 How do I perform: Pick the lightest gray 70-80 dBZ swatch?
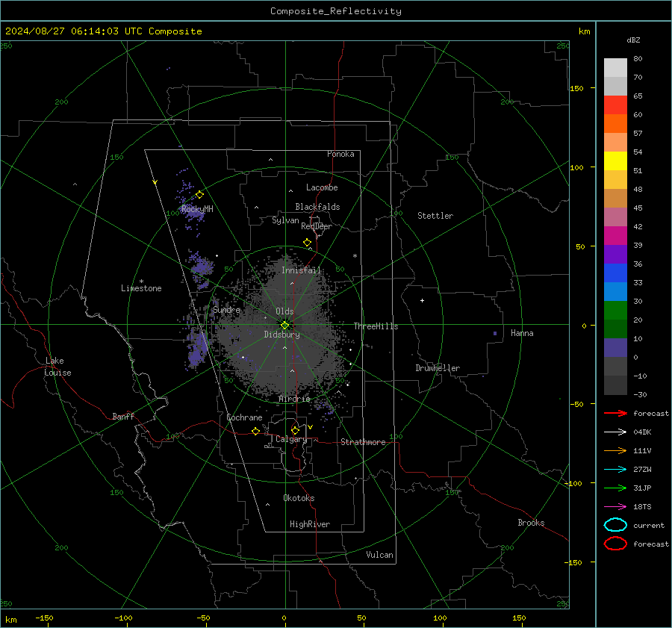point(615,68)
